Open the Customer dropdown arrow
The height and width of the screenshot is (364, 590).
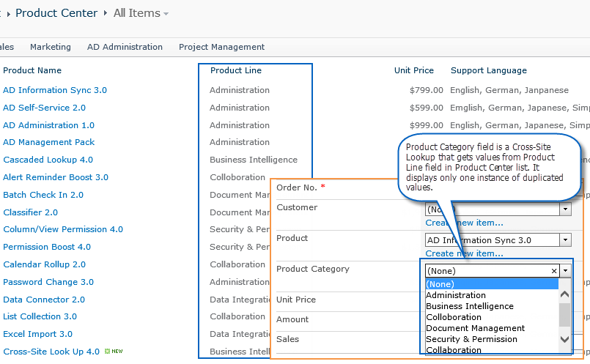pyautogui.click(x=565, y=209)
